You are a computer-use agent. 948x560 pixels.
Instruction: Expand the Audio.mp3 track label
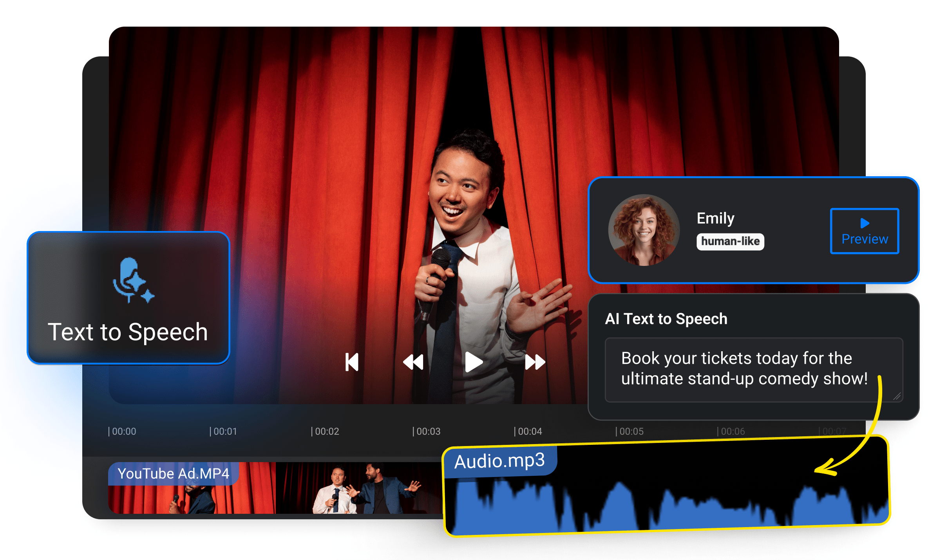499,462
